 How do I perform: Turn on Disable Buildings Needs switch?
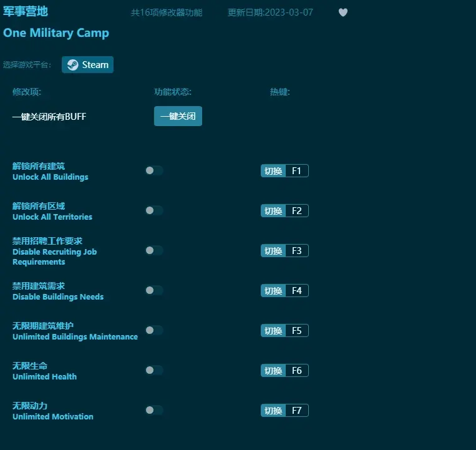point(154,290)
